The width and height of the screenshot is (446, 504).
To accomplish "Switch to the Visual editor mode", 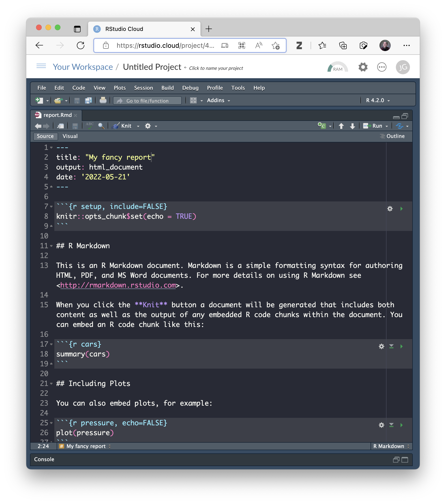I will (x=70, y=136).
